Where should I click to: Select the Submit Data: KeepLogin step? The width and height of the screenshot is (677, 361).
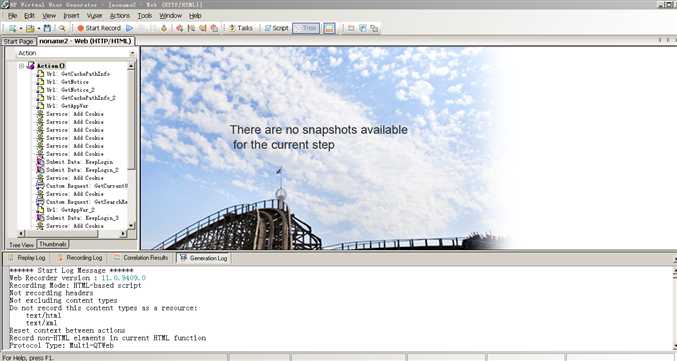tap(79, 162)
